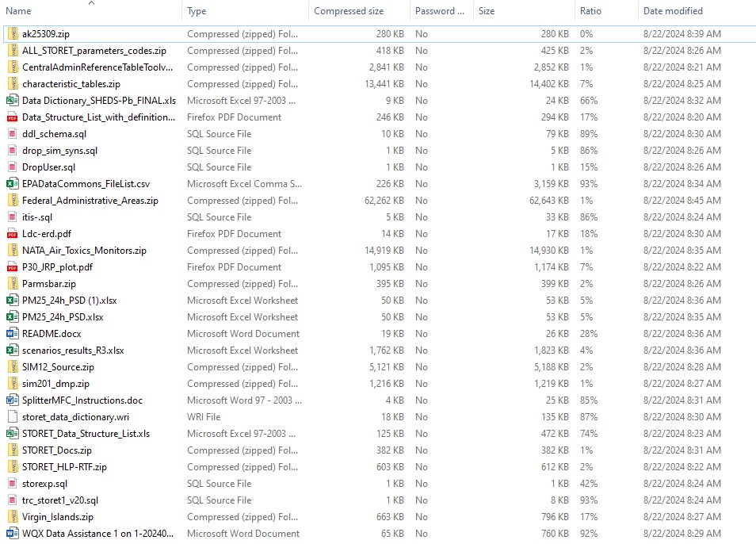Viewport: 756px width, 544px height.
Task: Click the blank file icon for storet_data_dictionary.wri
Action: (12, 417)
